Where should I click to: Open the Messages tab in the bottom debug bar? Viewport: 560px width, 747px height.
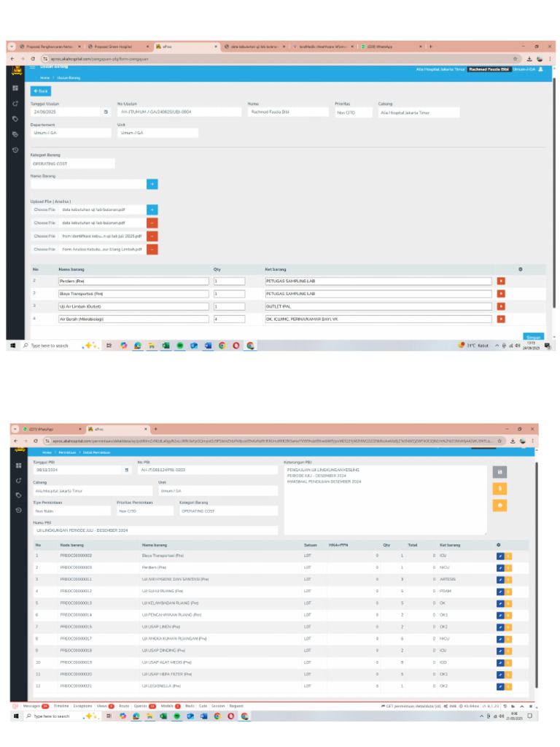36,706
